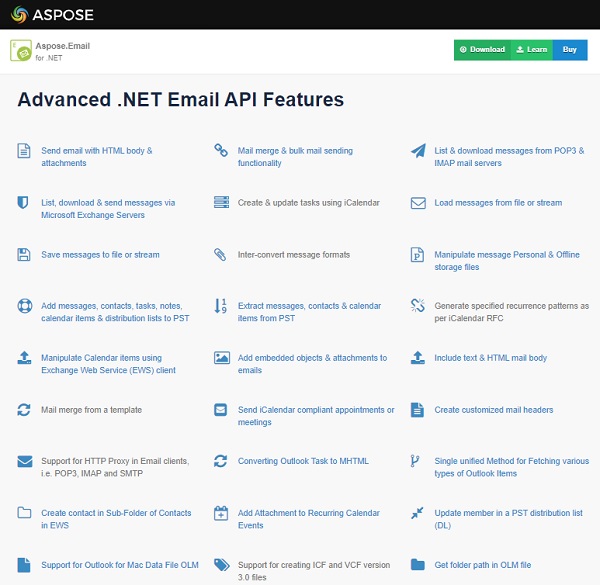Open Send email with HTML body & attachments link
Screen dimensions: 600x585
pyautogui.click(x=97, y=157)
